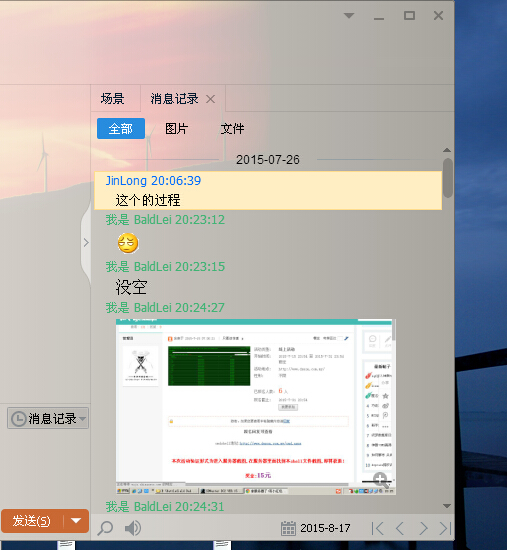
Task: Select the 全部 filter button
Action: pos(121,129)
